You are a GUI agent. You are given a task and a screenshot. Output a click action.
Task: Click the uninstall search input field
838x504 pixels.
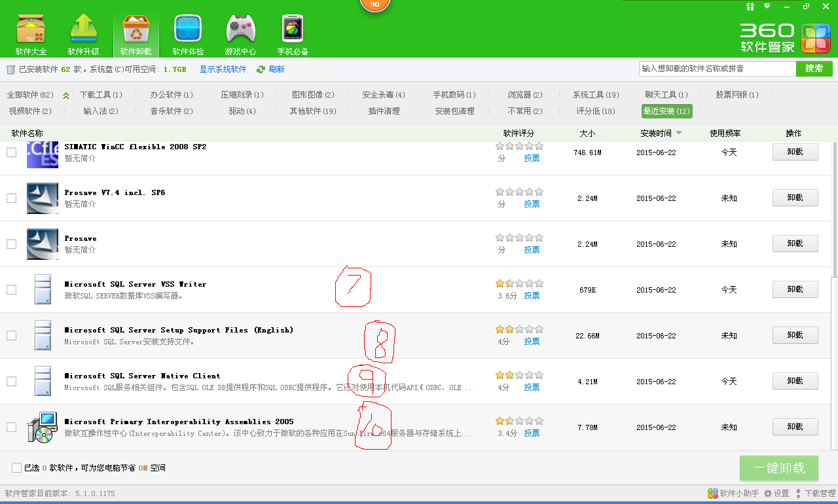tap(718, 69)
